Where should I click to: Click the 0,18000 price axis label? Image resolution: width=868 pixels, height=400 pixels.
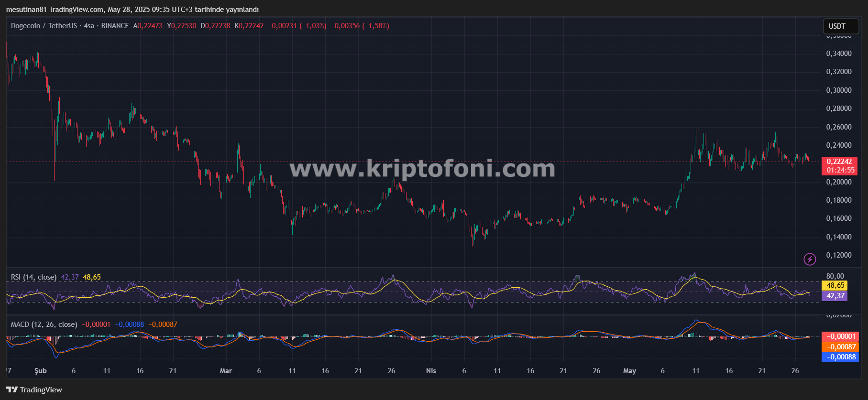coord(839,200)
